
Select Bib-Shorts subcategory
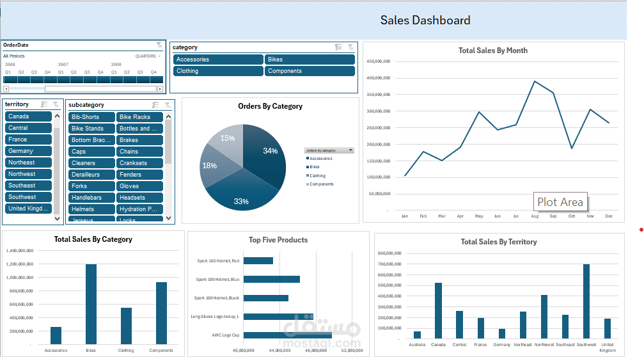91,117
